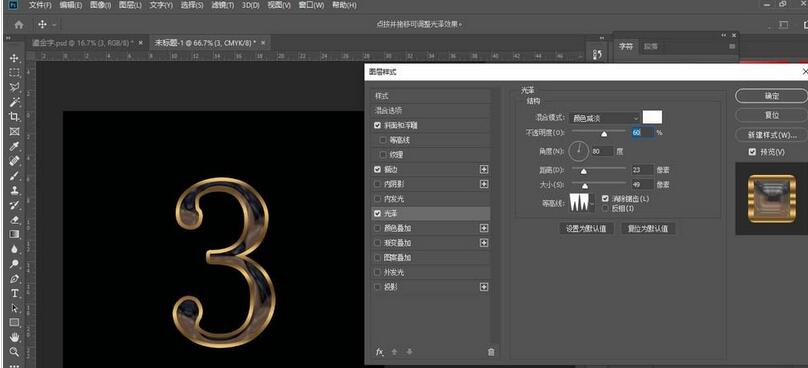Select the Path Selection tool

[x=14, y=308]
